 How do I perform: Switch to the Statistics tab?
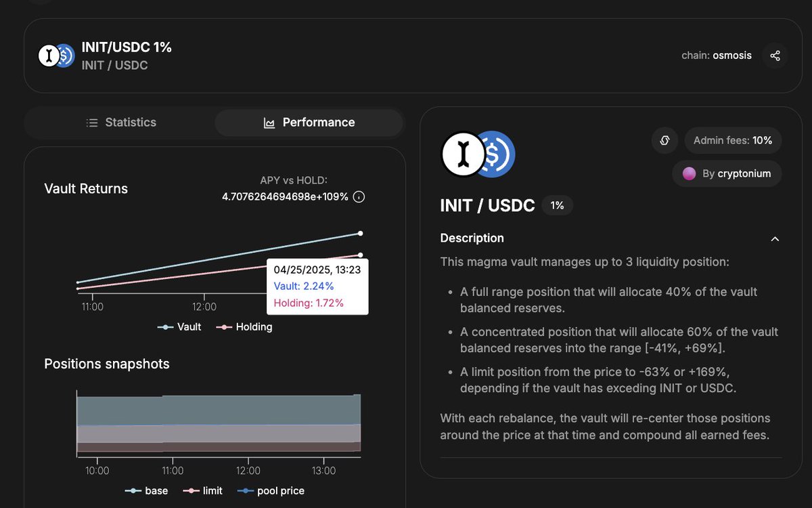click(x=121, y=123)
